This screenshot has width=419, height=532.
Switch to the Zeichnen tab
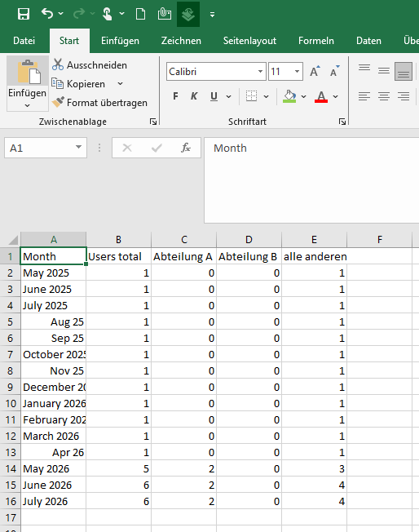tap(181, 41)
